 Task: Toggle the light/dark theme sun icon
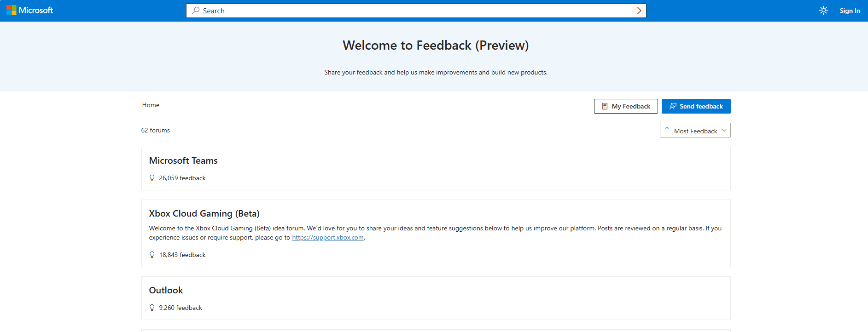(x=824, y=11)
